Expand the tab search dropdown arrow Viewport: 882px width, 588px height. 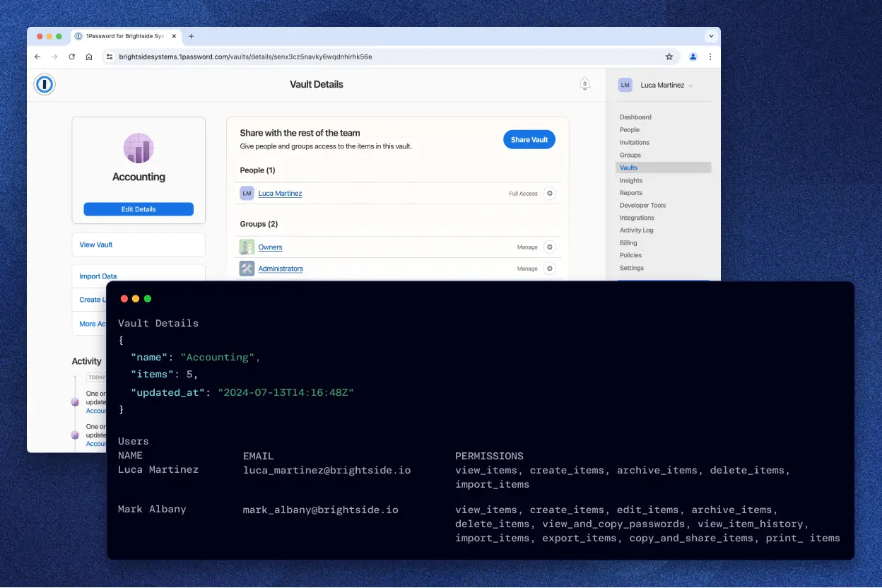pyautogui.click(x=711, y=36)
